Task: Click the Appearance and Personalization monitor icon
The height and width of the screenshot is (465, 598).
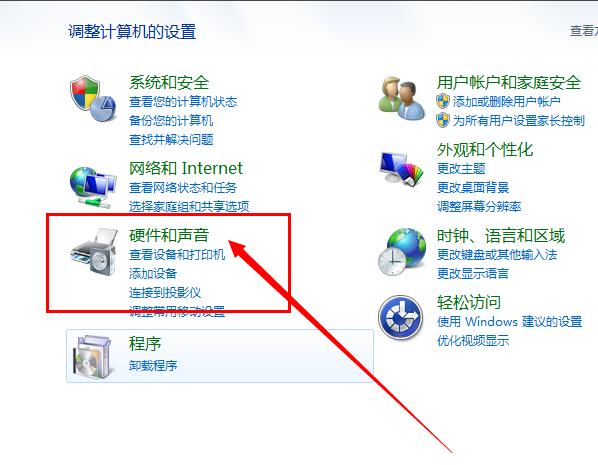Action: [402, 168]
